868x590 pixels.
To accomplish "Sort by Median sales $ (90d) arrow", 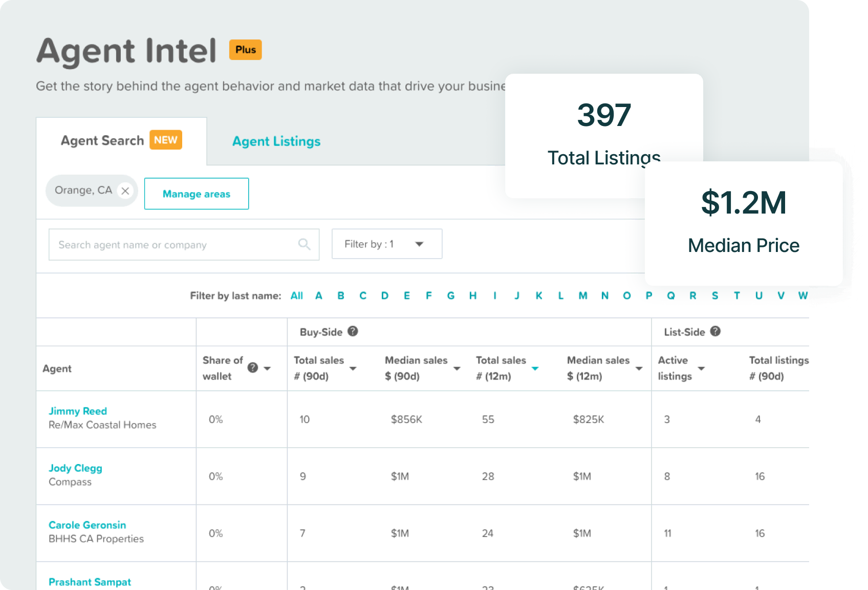I will point(457,368).
